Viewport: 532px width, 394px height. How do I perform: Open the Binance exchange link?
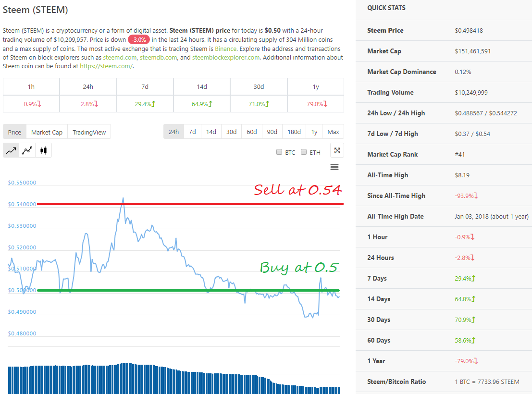225,49
